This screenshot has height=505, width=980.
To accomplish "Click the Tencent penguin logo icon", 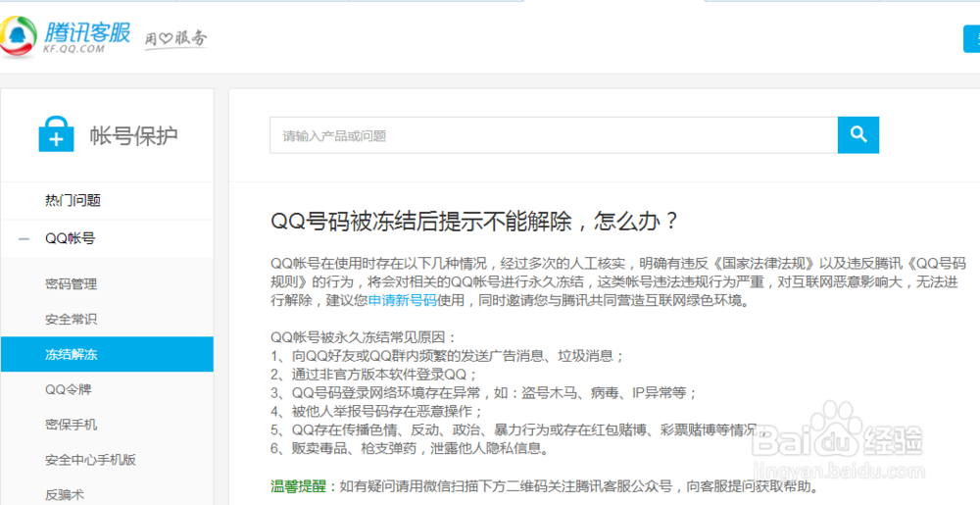I will tap(18, 37).
